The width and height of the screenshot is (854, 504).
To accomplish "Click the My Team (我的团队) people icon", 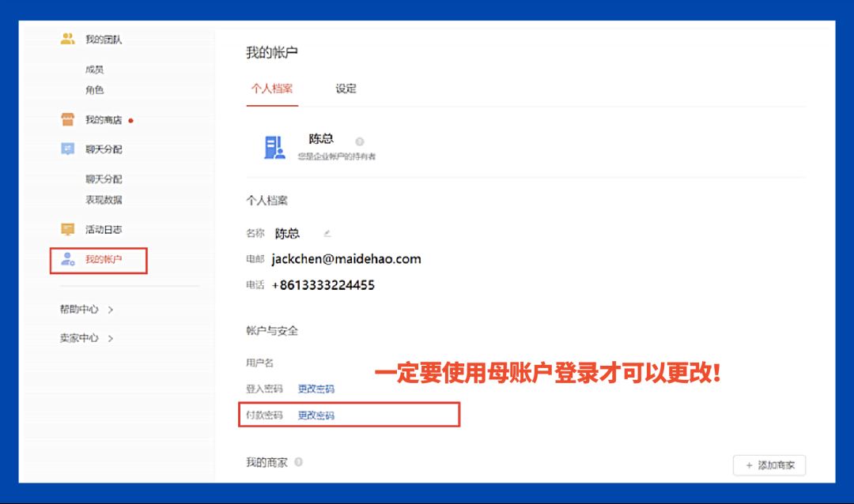I will point(67,39).
